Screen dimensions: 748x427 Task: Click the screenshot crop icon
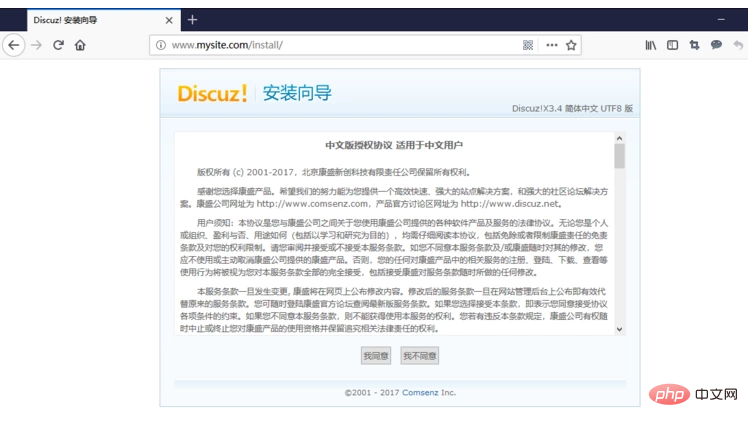695,45
